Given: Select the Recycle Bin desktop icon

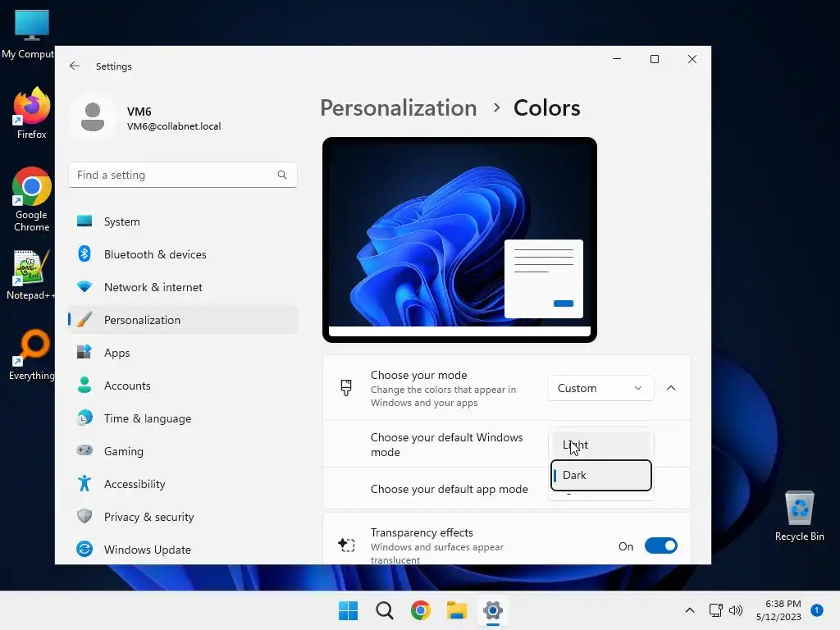Looking at the screenshot, I should (x=799, y=517).
